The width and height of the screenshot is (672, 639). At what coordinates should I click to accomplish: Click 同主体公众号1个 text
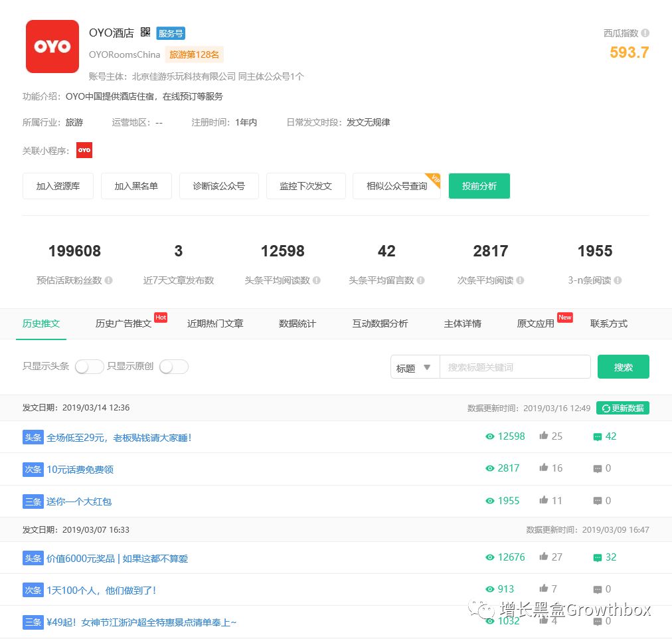[x=271, y=76]
